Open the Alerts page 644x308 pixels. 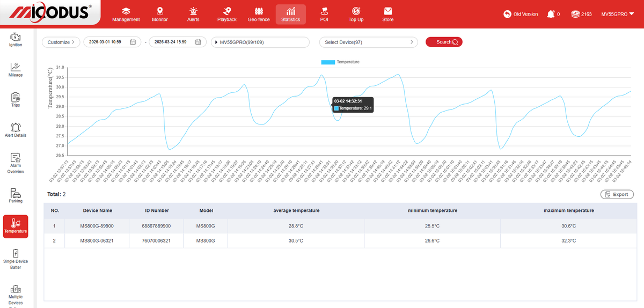(193, 14)
